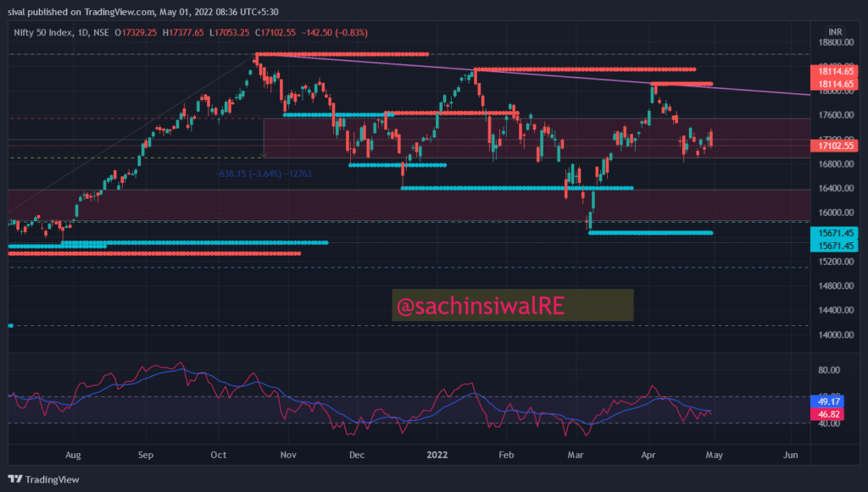Click the open value O17329.25

(x=136, y=33)
